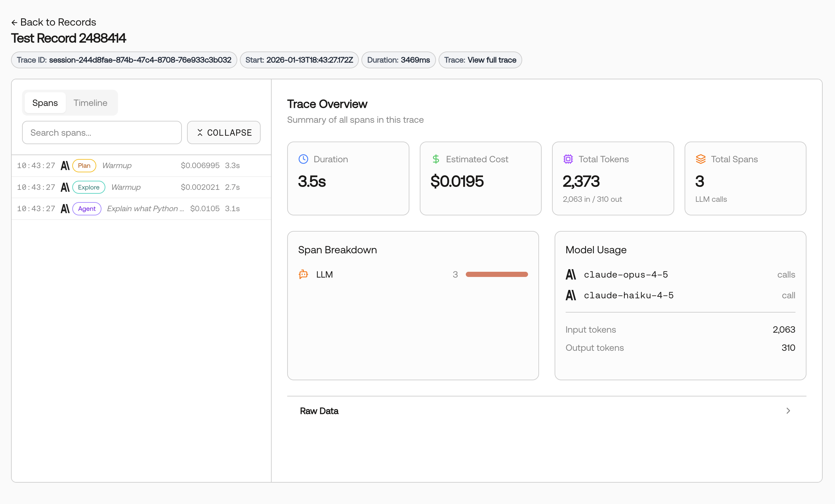
Task: Open the View full trace link
Action: click(x=492, y=60)
